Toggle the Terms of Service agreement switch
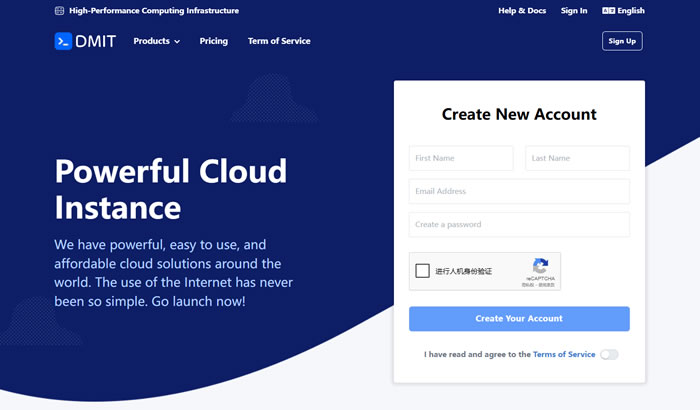 609,354
